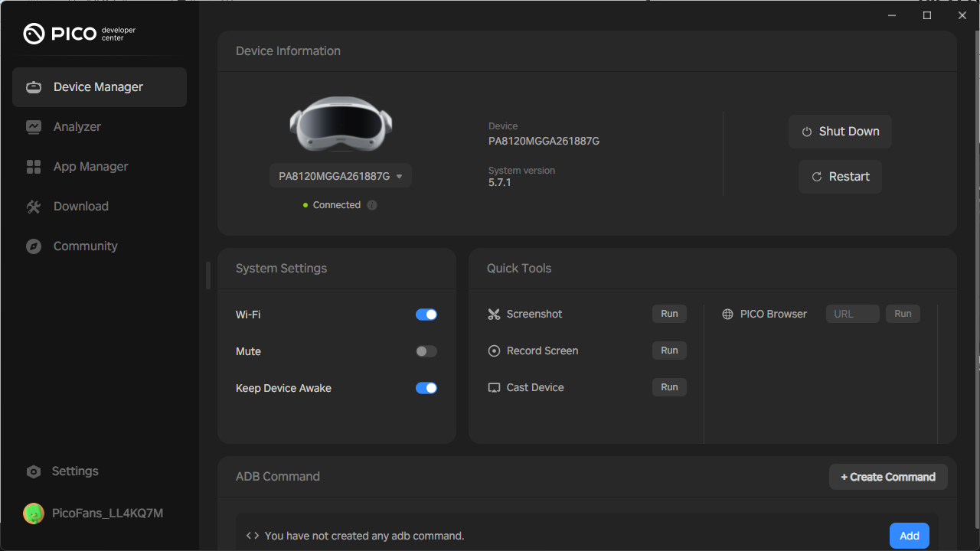This screenshot has width=980, height=551.
Task: Click the PICO Browser globe icon
Action: coord(727,315)
